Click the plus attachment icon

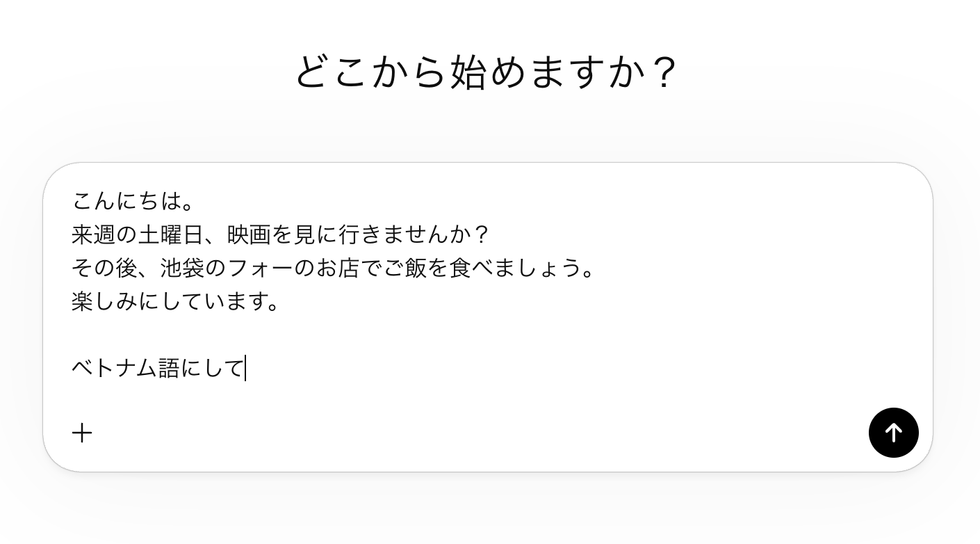click(82, 433)
